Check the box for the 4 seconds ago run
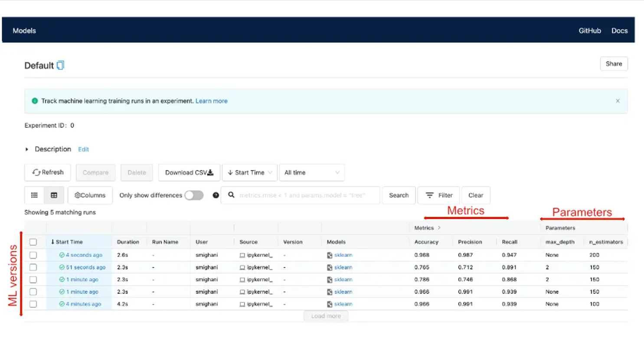 pos(33,255)
